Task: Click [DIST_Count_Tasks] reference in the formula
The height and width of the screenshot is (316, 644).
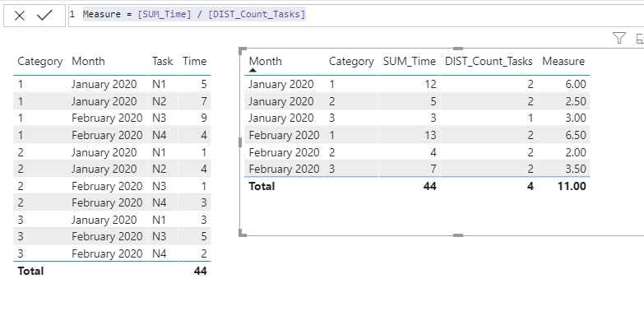Action: point(257,14)
